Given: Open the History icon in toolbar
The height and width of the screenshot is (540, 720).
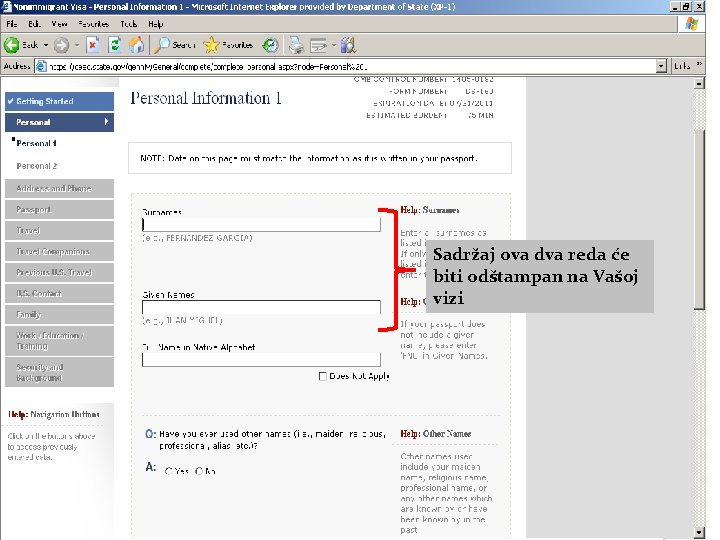Looking at the screenshot, I should click(x=270, y=45).
